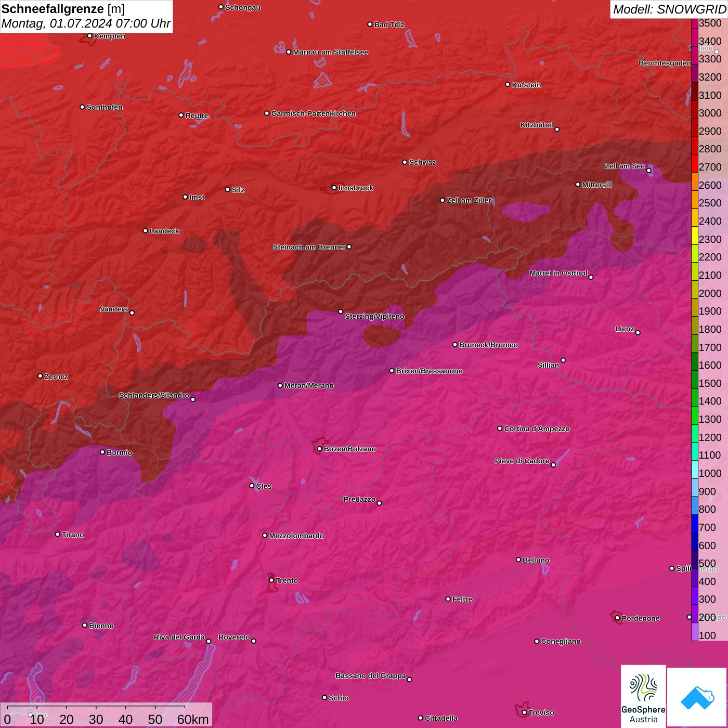Click the Pordenone city marker
The image size is (728, 728).
click(x=617, y=618)
